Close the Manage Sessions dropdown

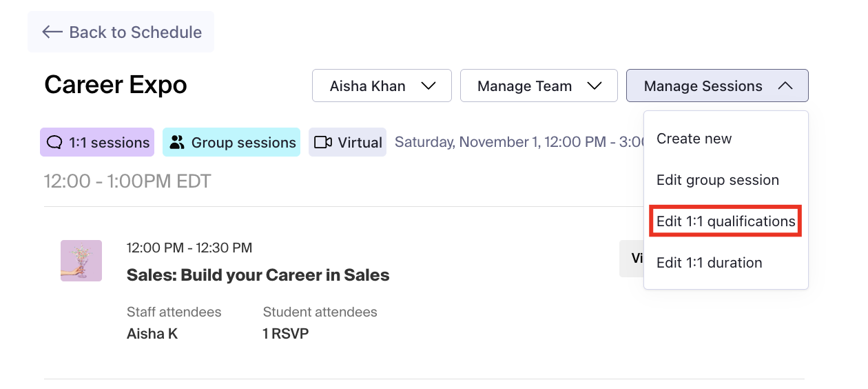tap(716, 86)
